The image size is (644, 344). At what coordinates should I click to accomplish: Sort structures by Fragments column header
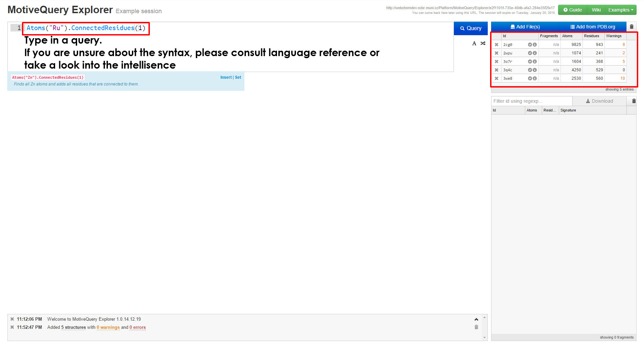pos(549,36)
